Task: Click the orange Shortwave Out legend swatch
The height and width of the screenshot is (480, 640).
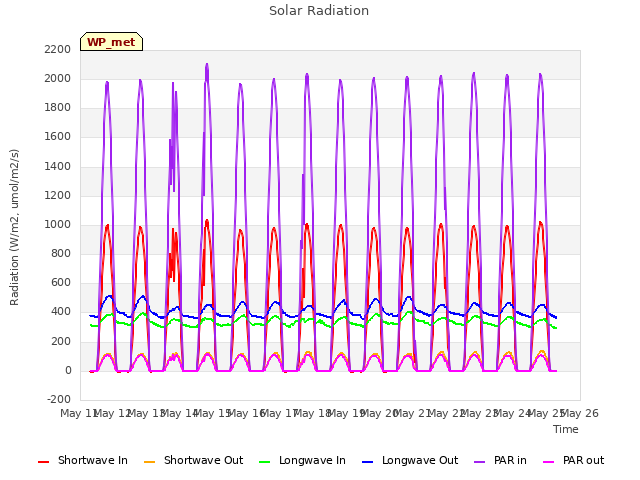Action: (149, 462)
